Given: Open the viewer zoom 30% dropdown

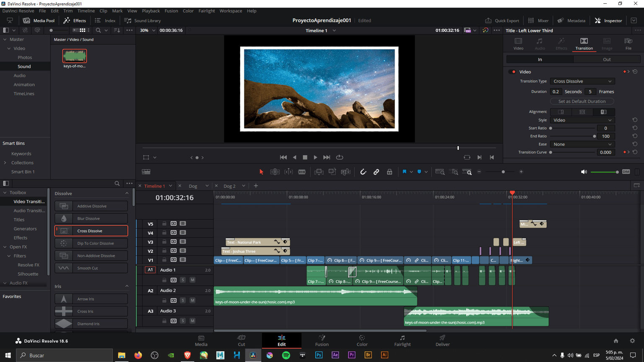Looking at the screenshot, I should (148, 31).
